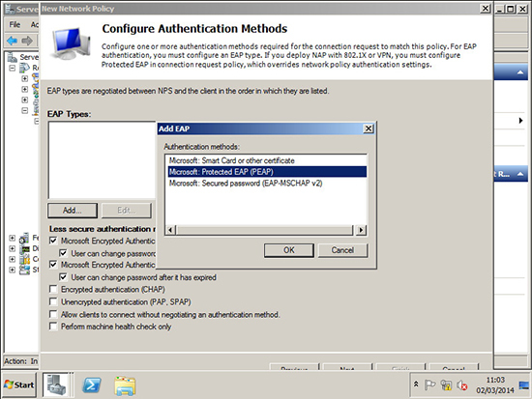Collapse the lower actions pane section arrow
The width and height of the screenshot is (532, 399).
(x=519, y=174)
